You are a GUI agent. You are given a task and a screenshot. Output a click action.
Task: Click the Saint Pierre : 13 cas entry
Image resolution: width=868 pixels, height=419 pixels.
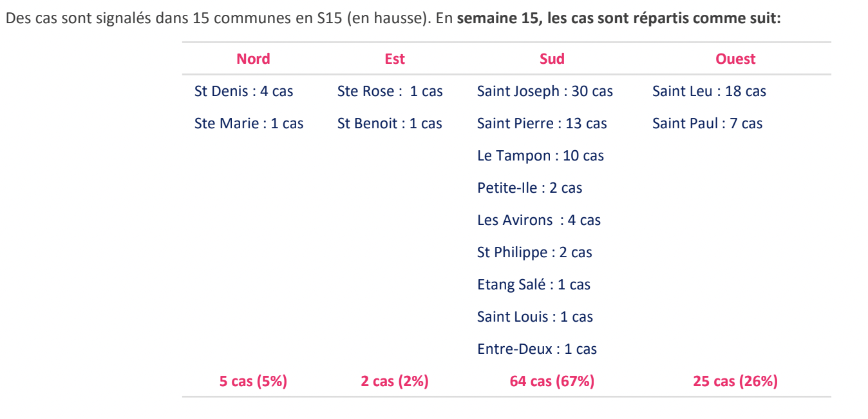point(542,124)
